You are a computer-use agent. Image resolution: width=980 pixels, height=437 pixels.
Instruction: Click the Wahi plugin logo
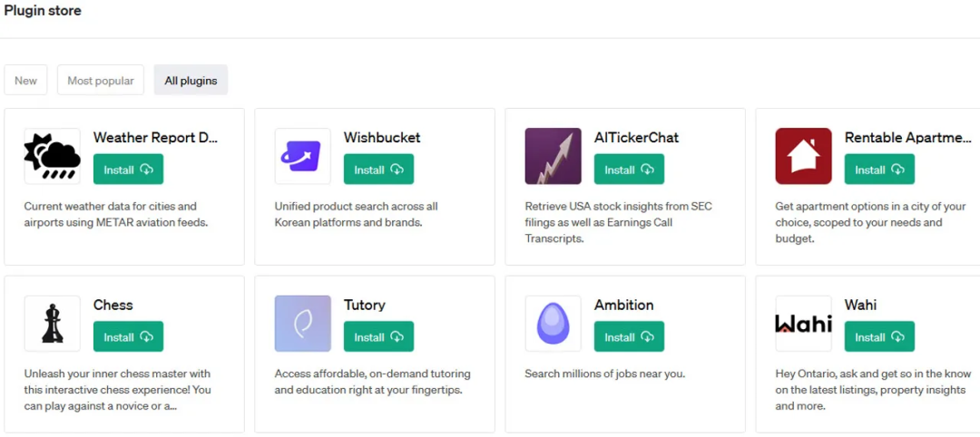click(803, 324)
